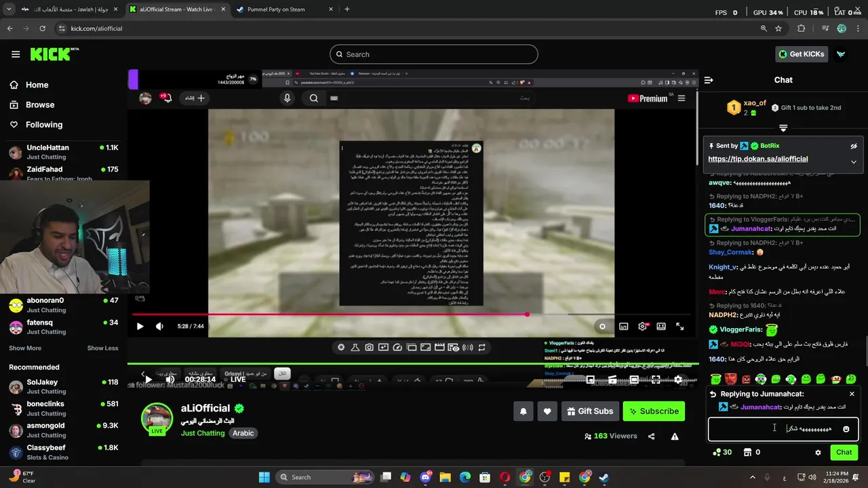The width and height of the screenshot is (868, 488).
Task: Click the Subscribe button
Action: (x=654, y=411)
